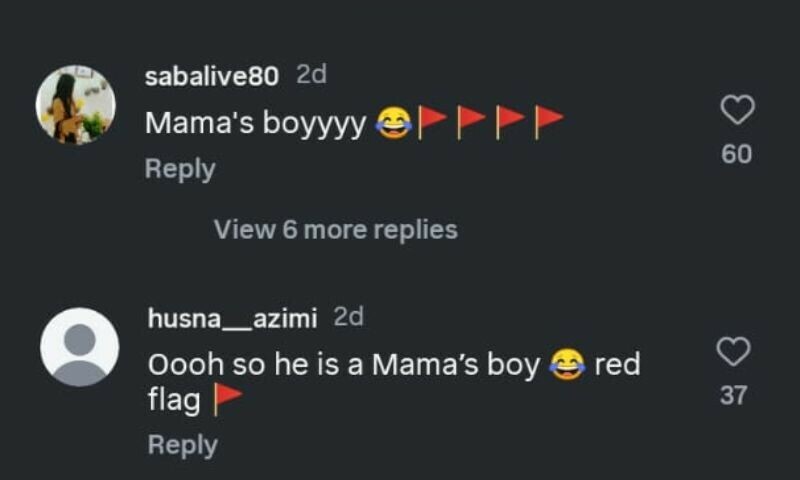The width and height of the screenshot is (800, 480).
Task: Reply to sabalive80's comment
Action: pyautogui.click(x=180, y=169)
